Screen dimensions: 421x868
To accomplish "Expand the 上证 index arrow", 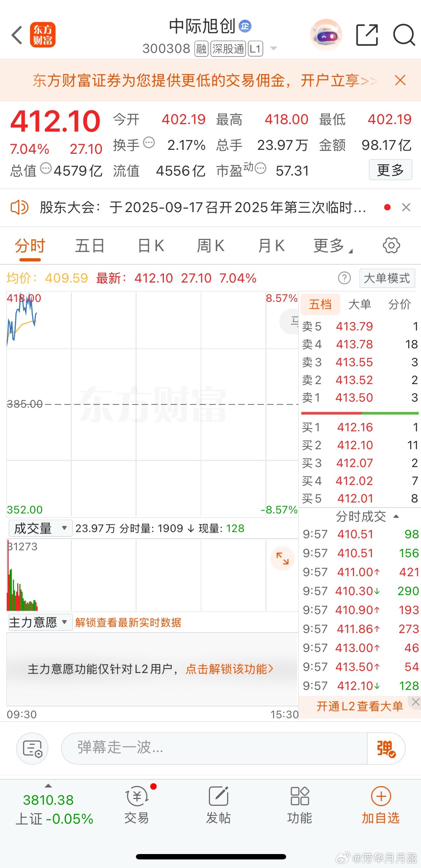I will [x=48, y=786].
